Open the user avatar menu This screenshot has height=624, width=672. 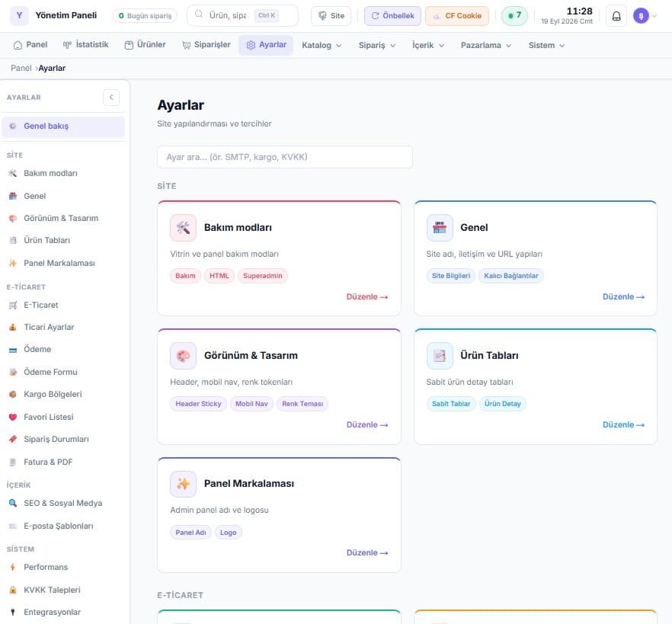(x=641, y=16)
